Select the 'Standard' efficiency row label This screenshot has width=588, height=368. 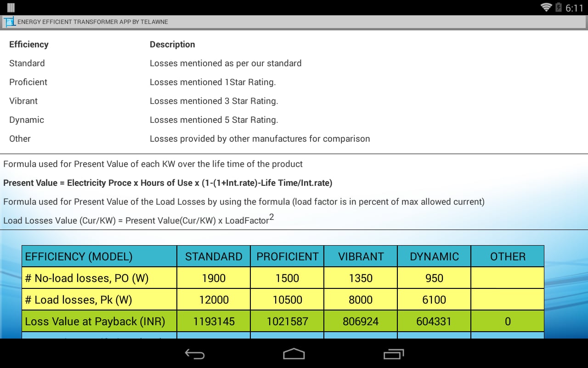point(27,63)
